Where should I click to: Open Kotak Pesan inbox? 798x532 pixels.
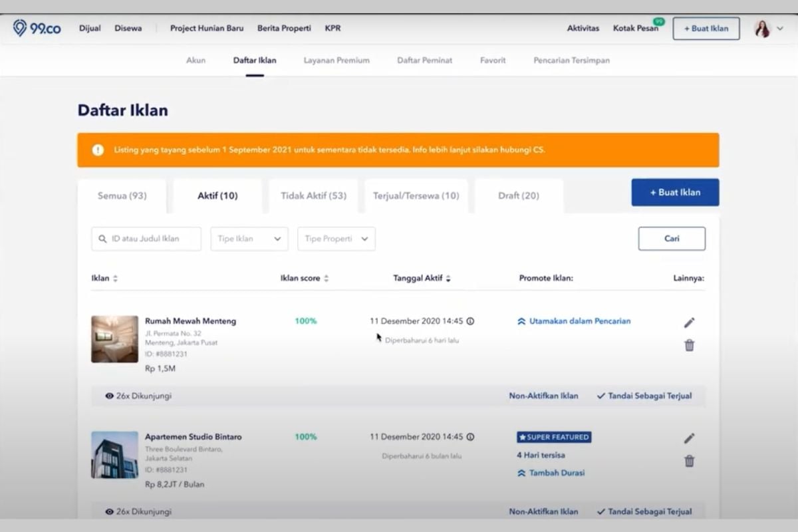pyautogui.click(x=635, y=29)
